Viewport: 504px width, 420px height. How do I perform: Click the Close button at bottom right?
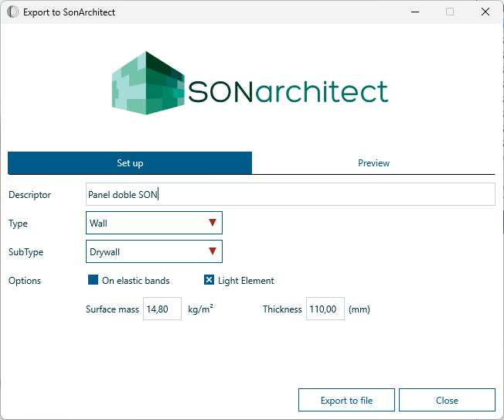(447, 400)
